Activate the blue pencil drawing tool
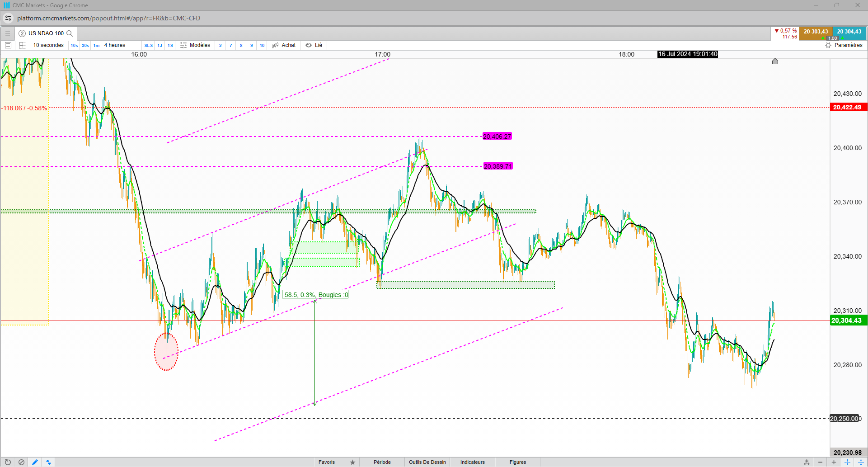Image resolution: width=868 pixels, height=467 pixels. (35, 462)
